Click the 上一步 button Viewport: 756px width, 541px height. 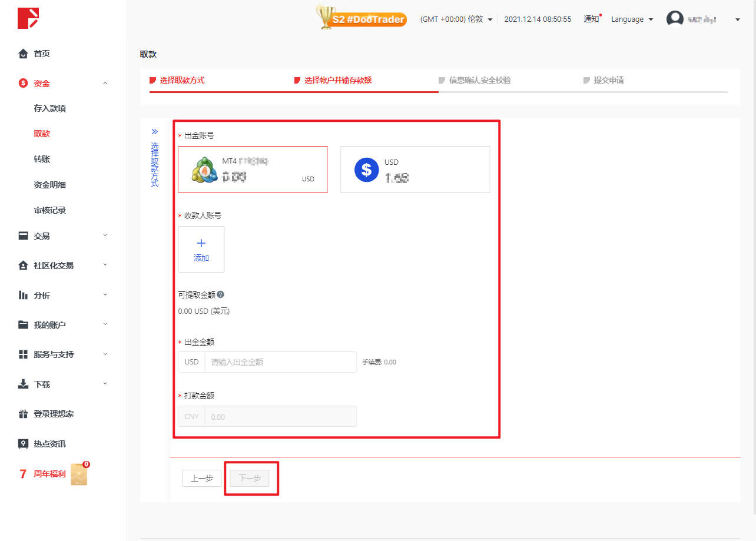click(202, 479)
